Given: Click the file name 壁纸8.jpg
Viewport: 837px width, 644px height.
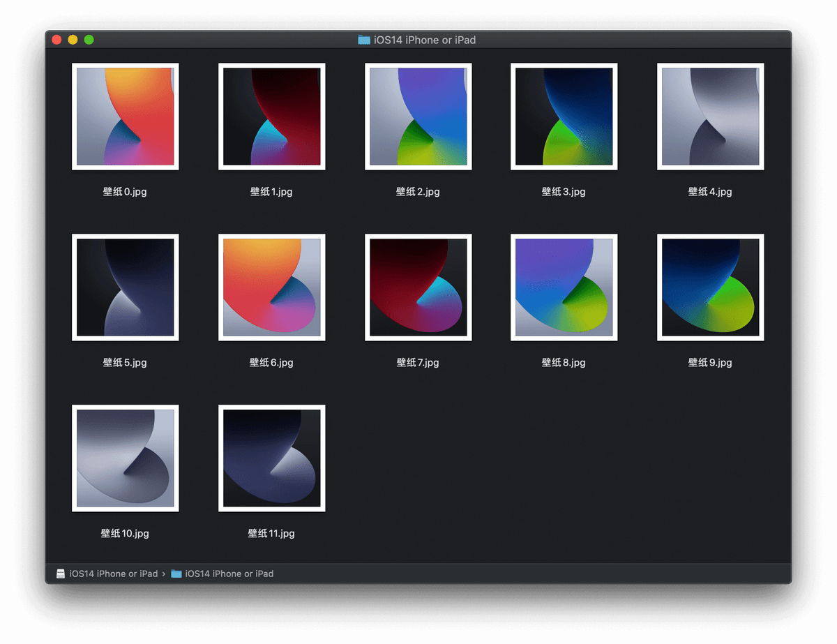Looking at the screenshot, I should point(564,363).
